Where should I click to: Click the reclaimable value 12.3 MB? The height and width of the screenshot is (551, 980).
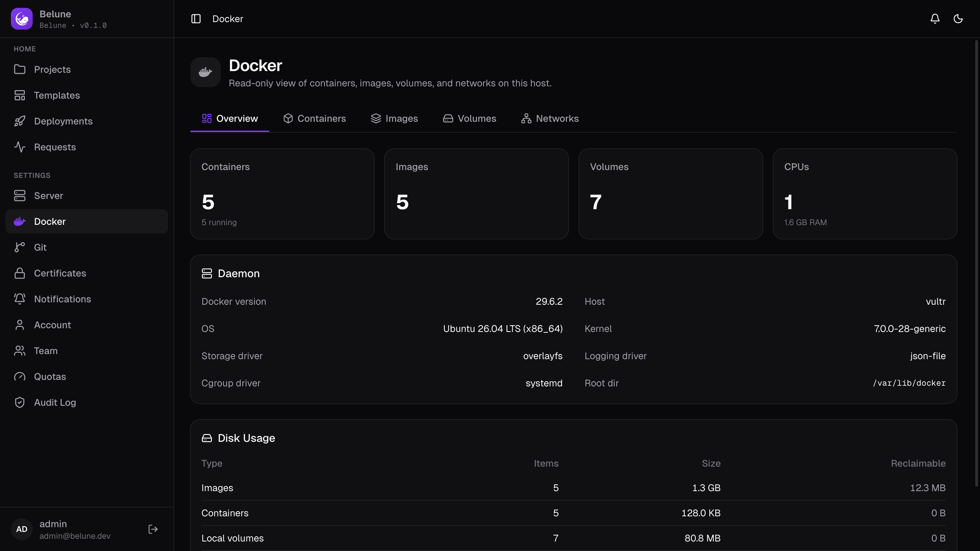click(x=928, y=488)
